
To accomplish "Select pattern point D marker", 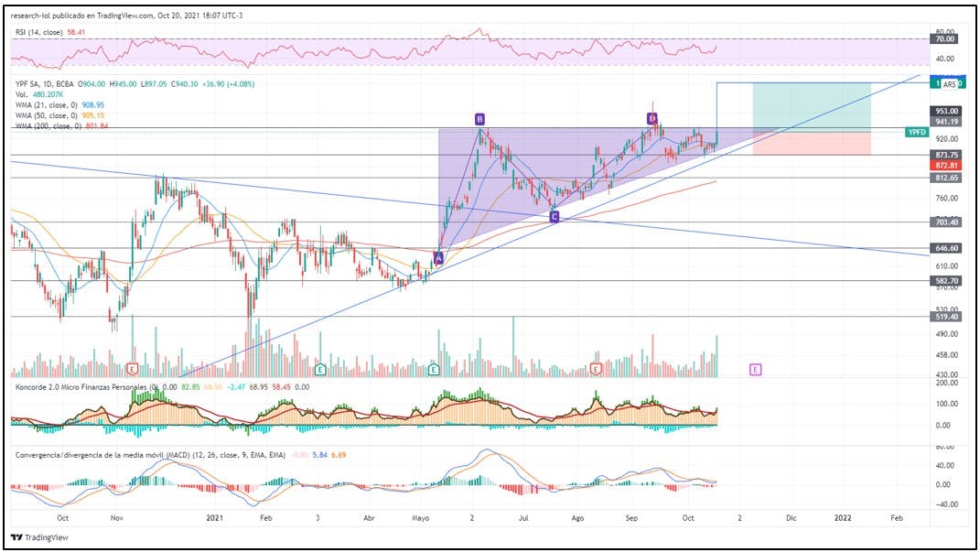I will [652, 118].
